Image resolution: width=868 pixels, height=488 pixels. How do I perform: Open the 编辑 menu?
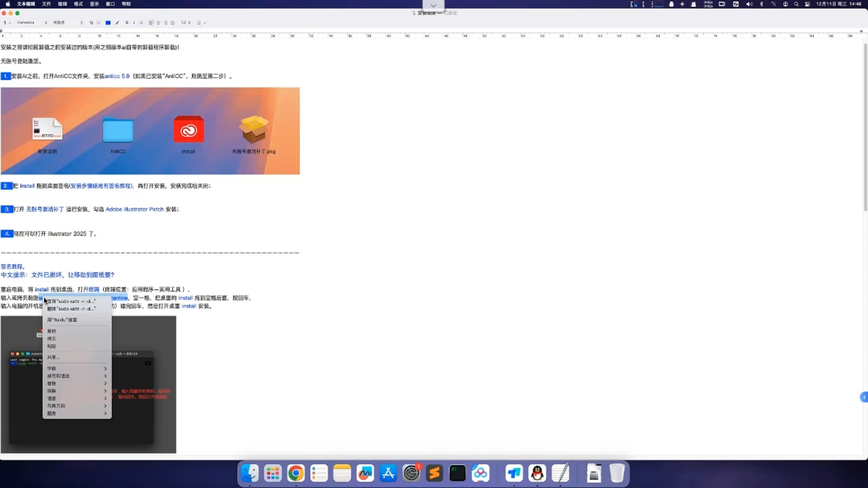coord(62,4)
